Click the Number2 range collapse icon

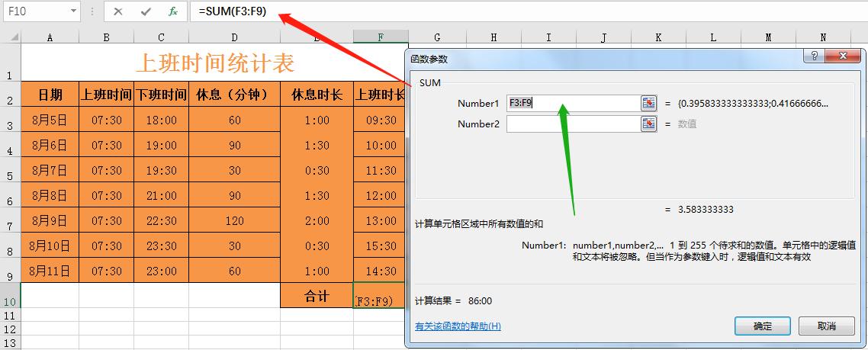coord(648,124)
